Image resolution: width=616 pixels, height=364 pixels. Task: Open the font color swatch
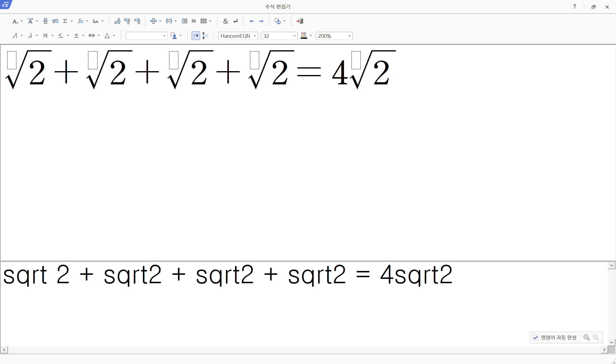[x=304, y=36]
